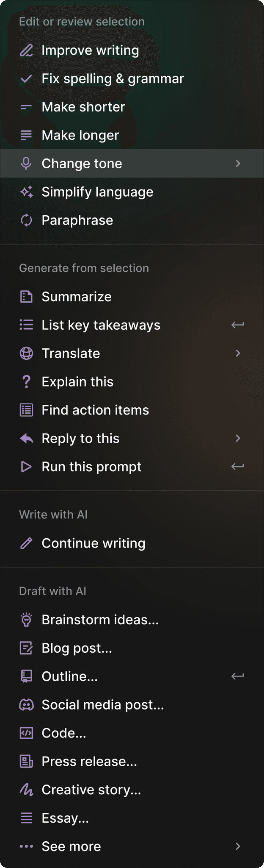Click the circular arrows Paraphrase icon
The image size is (264, 868).
pyautogui.click(x=26, y=220)
